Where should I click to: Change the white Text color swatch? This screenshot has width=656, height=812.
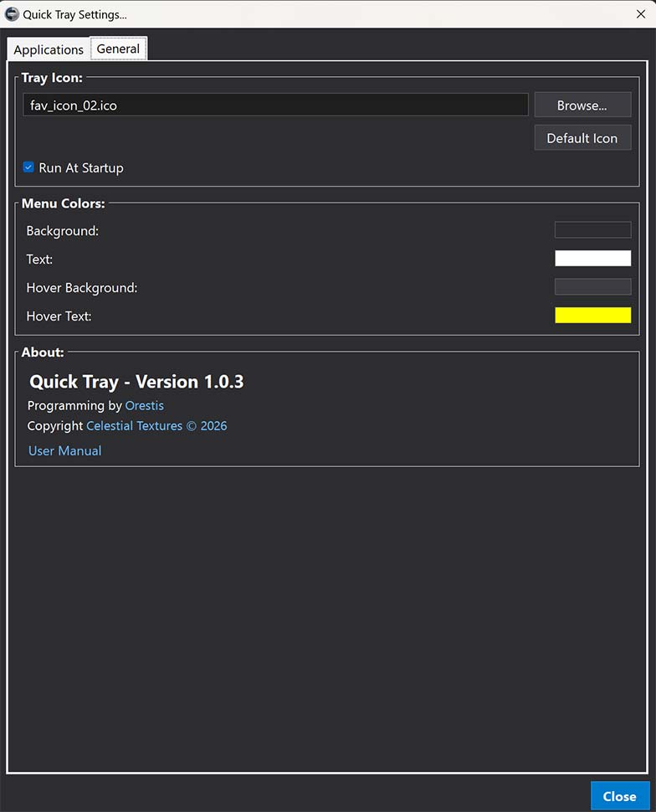(593, 259)
